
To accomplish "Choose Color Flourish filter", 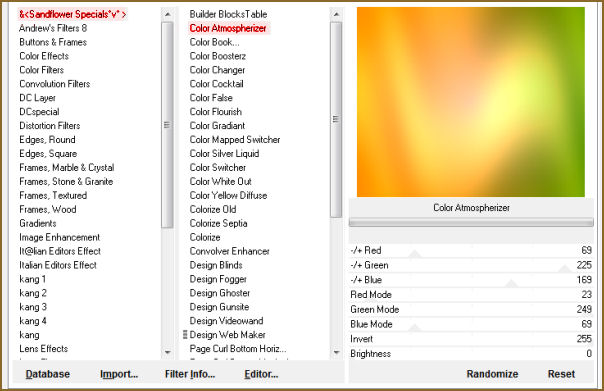I will (216, 112).
